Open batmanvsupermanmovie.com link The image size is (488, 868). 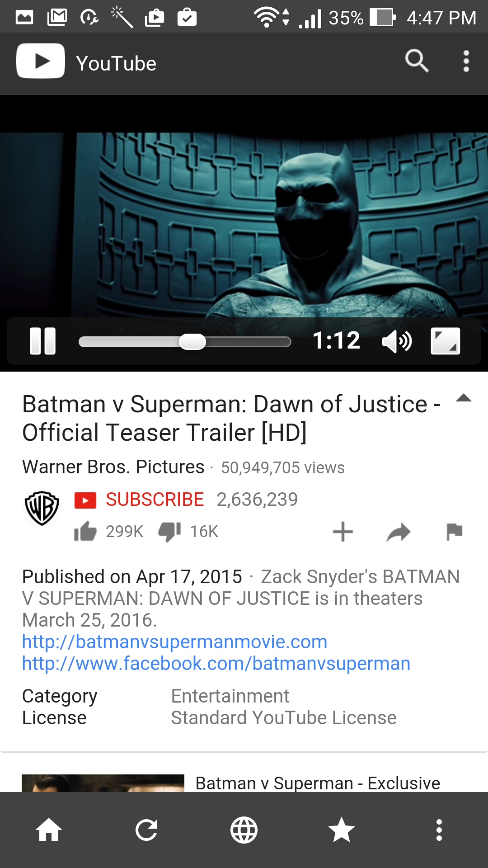(174, 642)
